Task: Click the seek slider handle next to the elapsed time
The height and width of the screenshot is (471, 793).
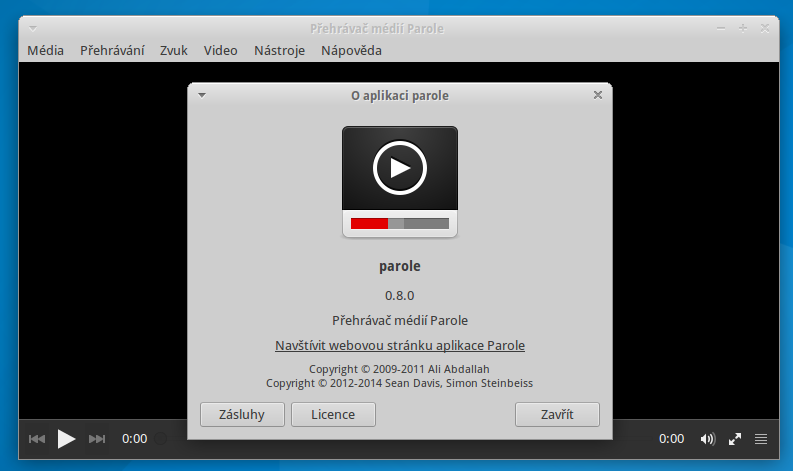Action: (x=160, y=439)
